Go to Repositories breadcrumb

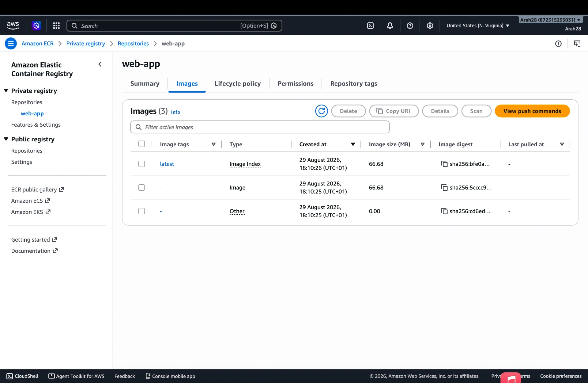coord(133,44)
